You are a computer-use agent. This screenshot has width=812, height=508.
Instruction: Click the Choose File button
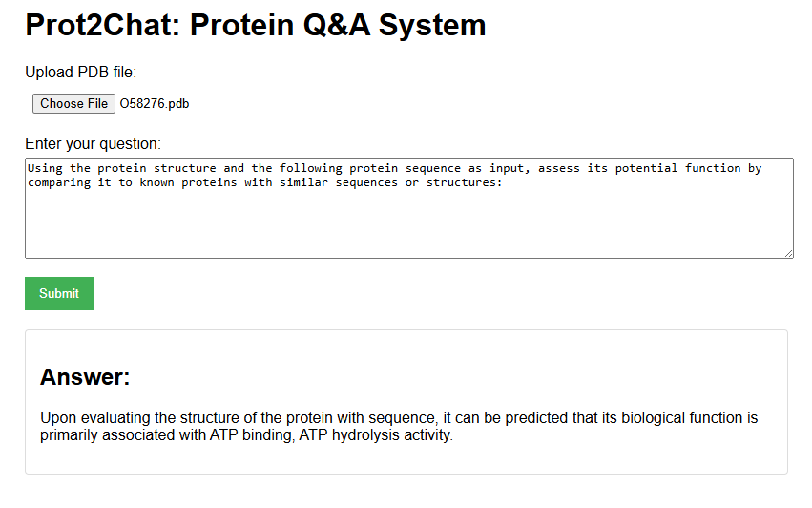(x=73, y=104)
